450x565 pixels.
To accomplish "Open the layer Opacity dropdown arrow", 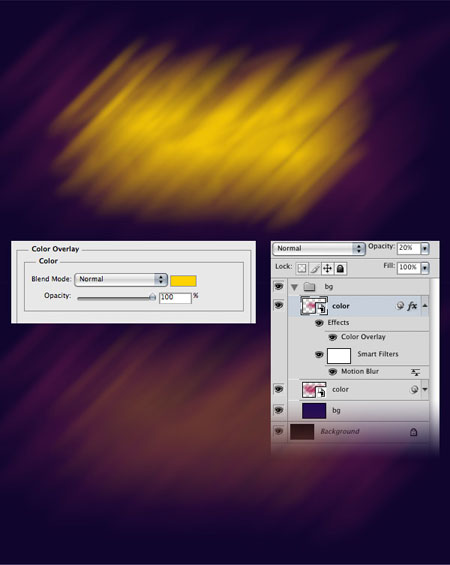I will (425, 248).
